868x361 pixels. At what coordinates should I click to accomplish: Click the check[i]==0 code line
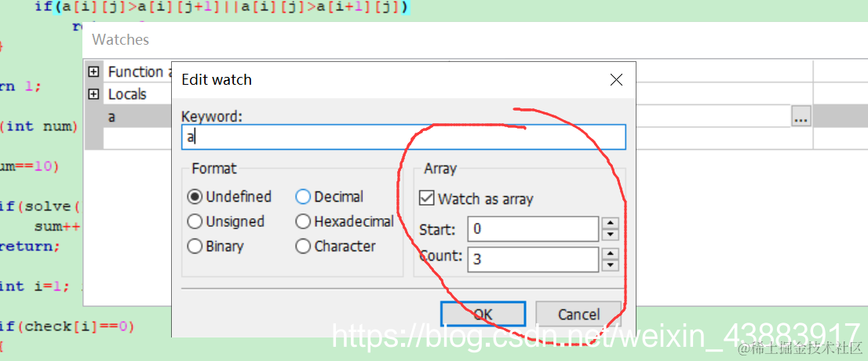click(67, 326)
